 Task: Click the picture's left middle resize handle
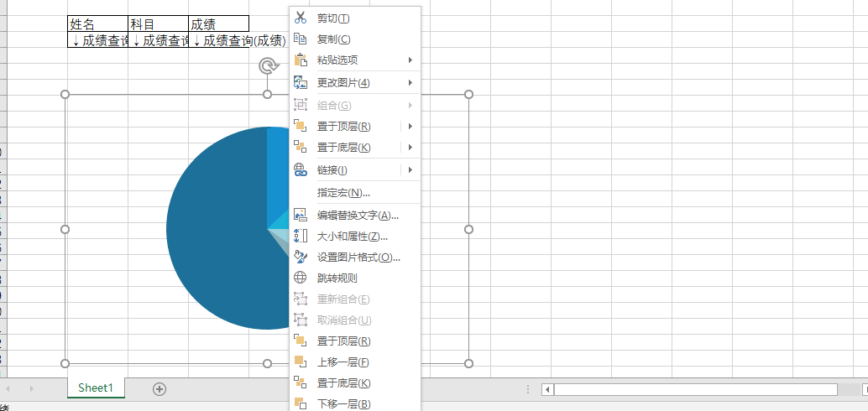[x=65, y=229]
